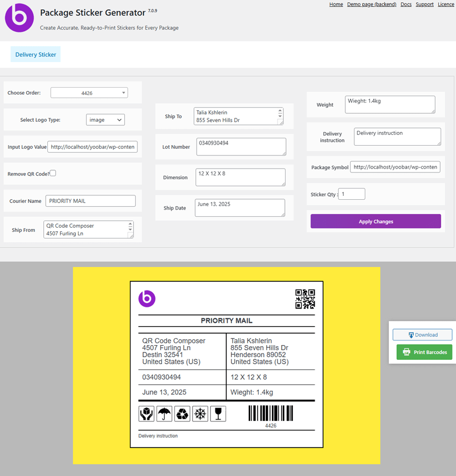Click the Download button
The image size is (456, 476).
422,334
